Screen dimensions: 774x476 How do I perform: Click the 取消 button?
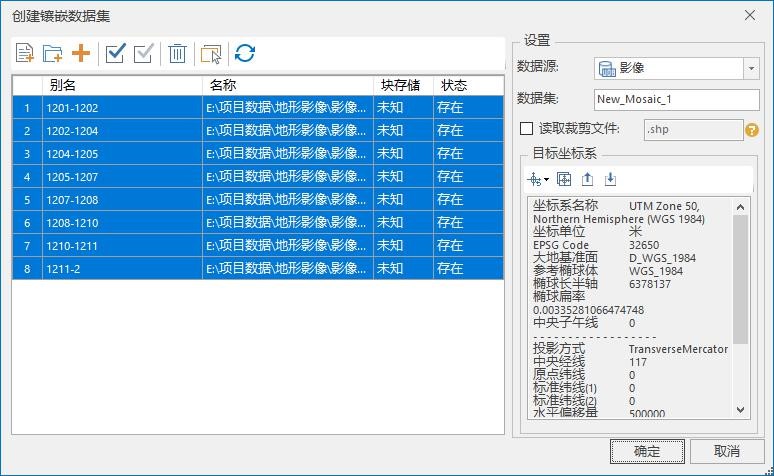(x=727, y=451)
